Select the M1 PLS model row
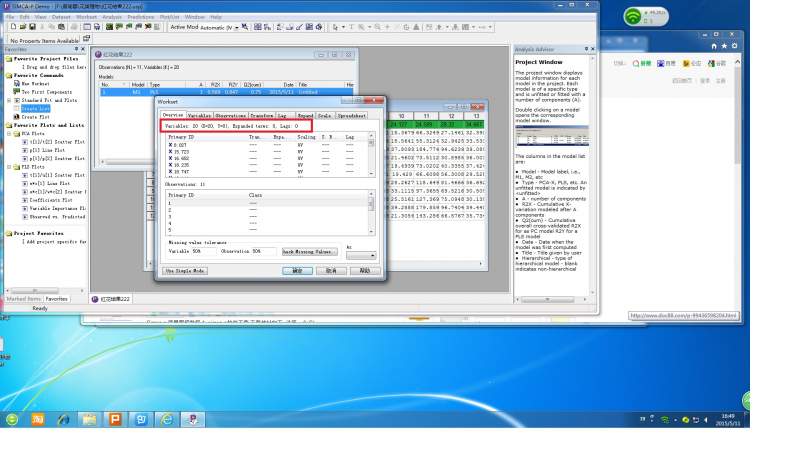This screenshot has height=449, width=800. (226, 92)
